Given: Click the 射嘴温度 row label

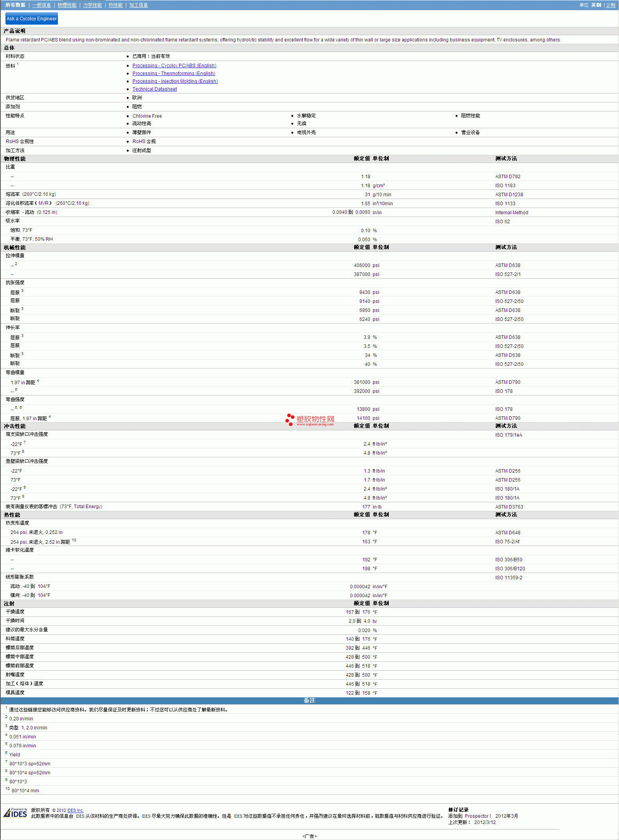Looking at the screenshot, I should tap(15, 675).
